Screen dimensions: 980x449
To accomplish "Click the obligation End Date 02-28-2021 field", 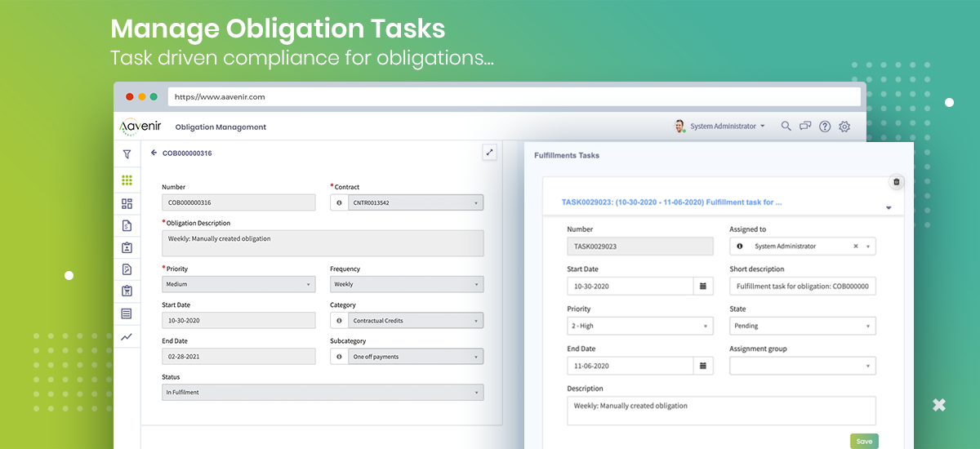I will point(238,357).
